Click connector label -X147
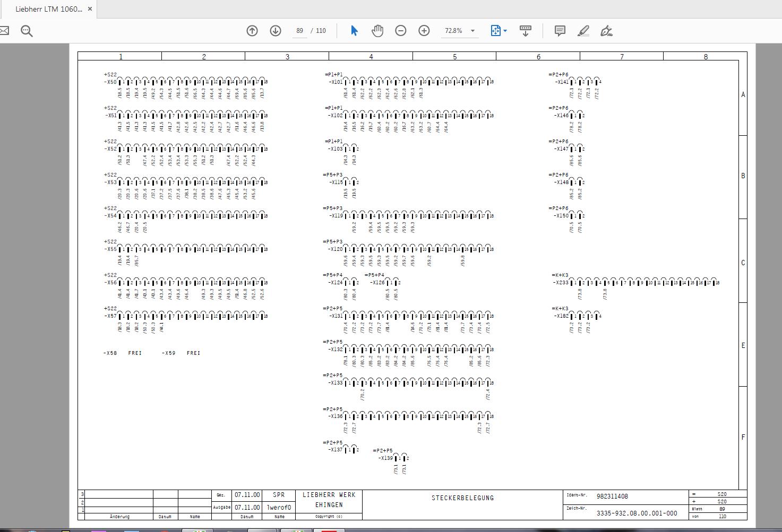This screenshot has height=532, width=782. coord(561,149)
